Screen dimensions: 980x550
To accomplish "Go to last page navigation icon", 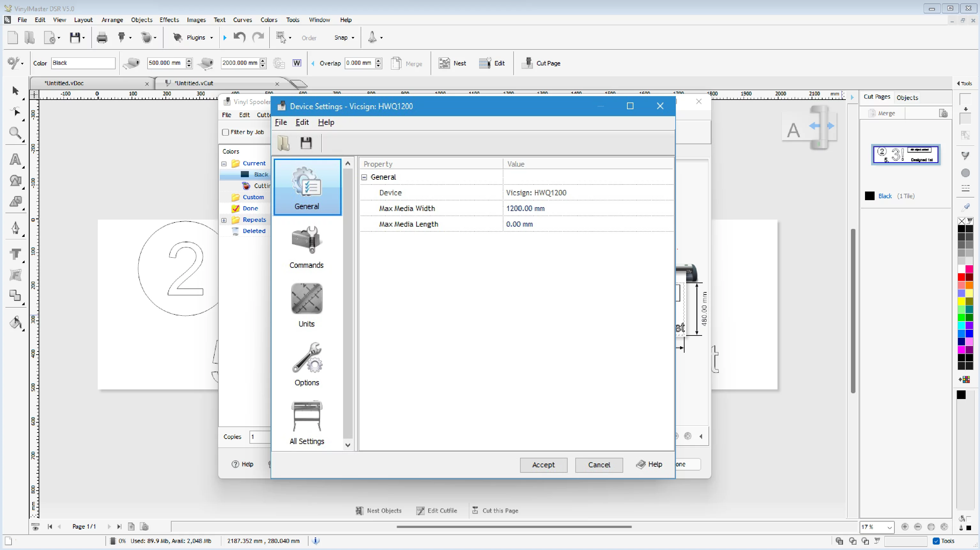I will pos(119,527).
